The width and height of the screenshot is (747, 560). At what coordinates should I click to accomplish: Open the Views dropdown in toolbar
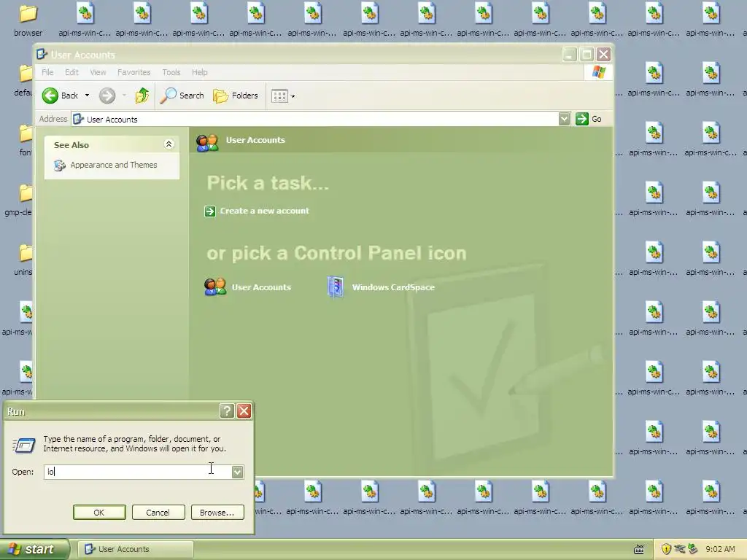[x=283, y=96]
